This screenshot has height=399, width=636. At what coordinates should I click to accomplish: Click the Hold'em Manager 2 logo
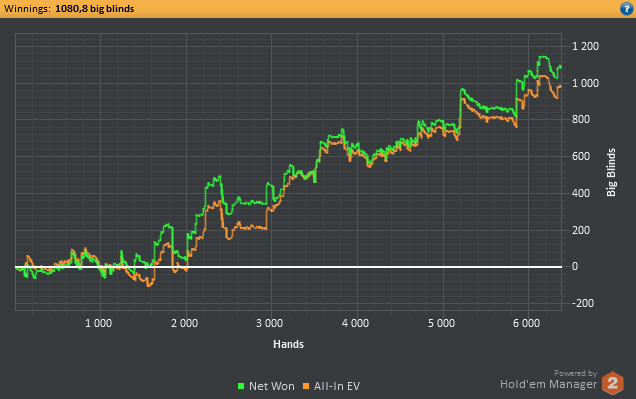612,383
